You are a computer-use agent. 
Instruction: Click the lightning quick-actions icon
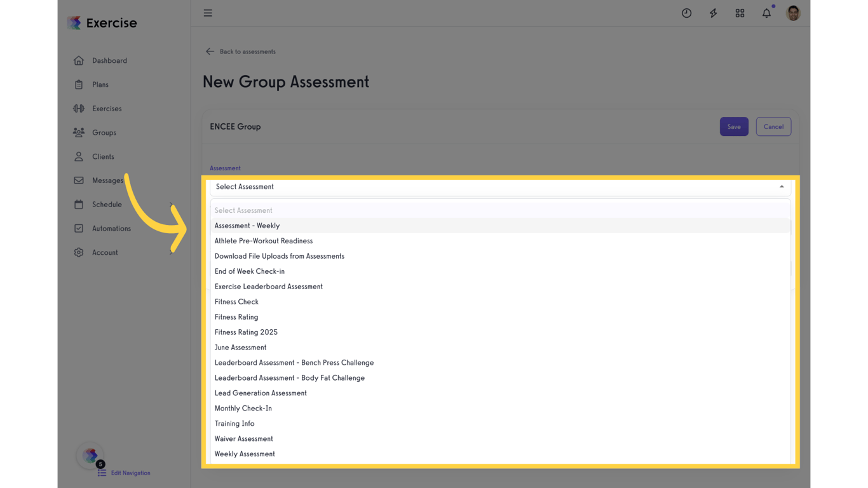click(713, 13)
